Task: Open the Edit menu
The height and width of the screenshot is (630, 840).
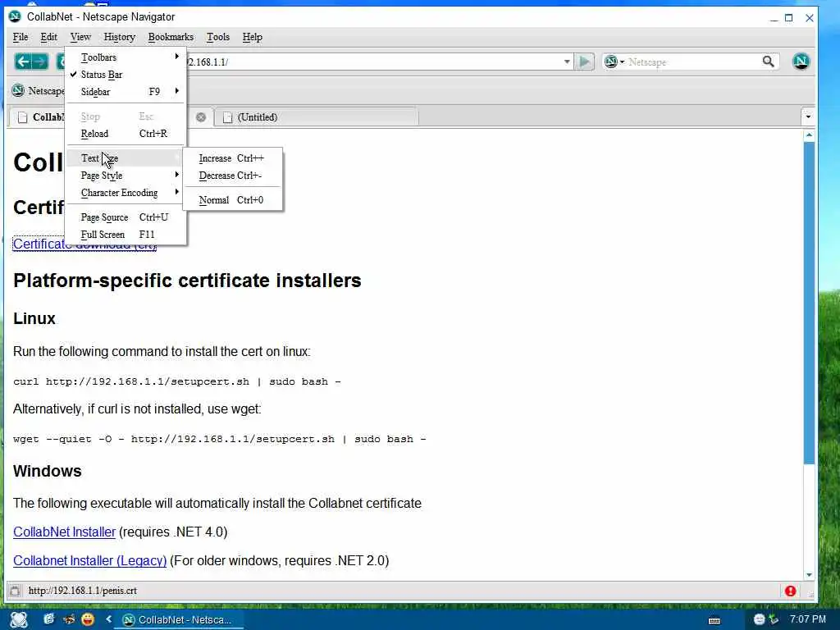Action: (x=48, y=37)
